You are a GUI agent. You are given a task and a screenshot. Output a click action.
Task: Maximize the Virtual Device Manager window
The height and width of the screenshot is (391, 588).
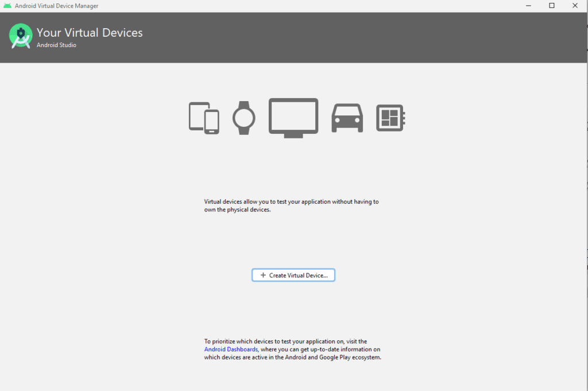coord(551,6)
